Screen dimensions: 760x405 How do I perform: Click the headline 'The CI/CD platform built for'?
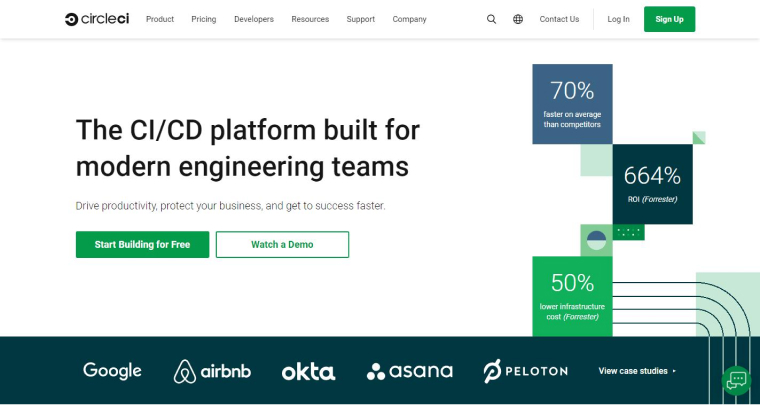pos(248,130)
